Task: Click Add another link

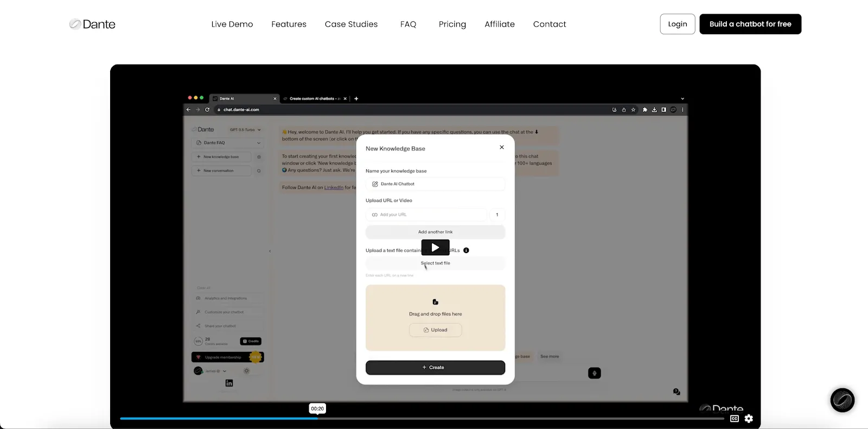Action: click(436, 232)
